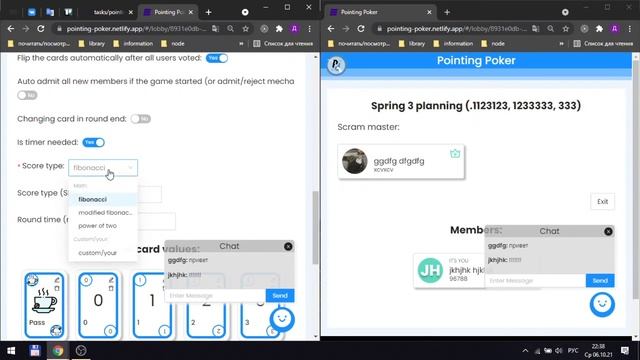640x360 pixels.
Task: Click Send in the right window chat
Action: pyautogui.click(x=600, y=280)
